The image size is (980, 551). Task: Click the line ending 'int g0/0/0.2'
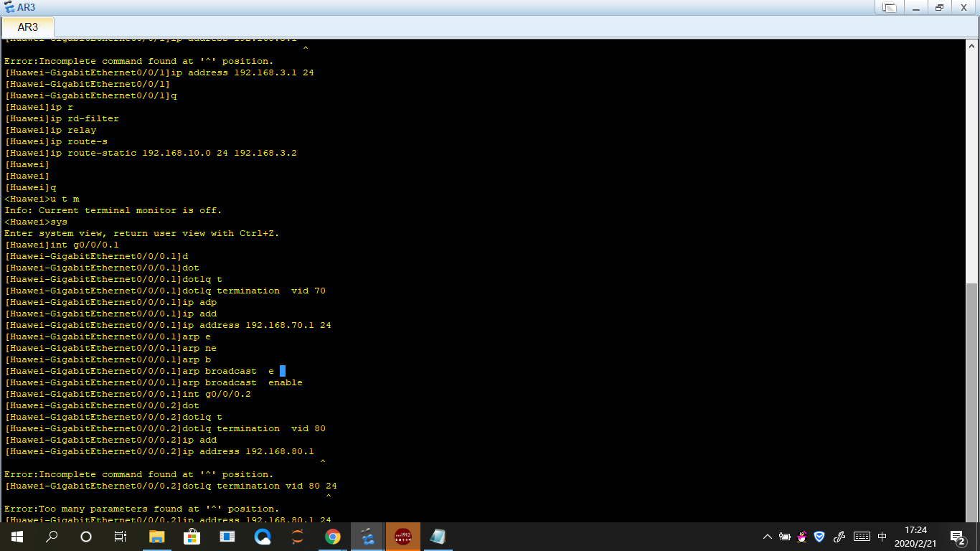[x=128, y=394]
